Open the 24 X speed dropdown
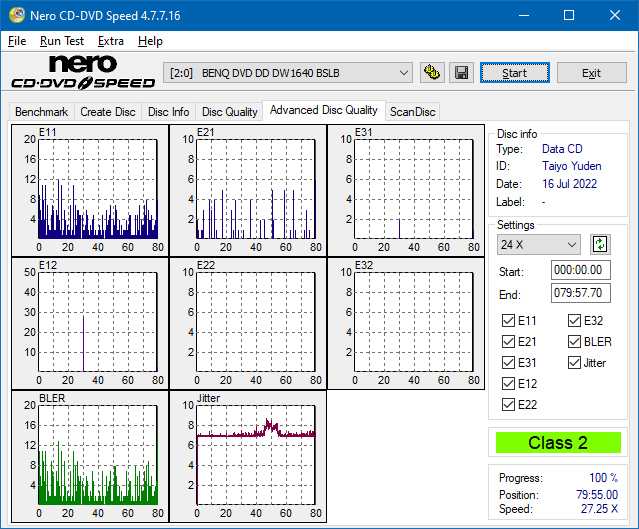The height and width of the screenshot is (529, 639). coord(538,245)
